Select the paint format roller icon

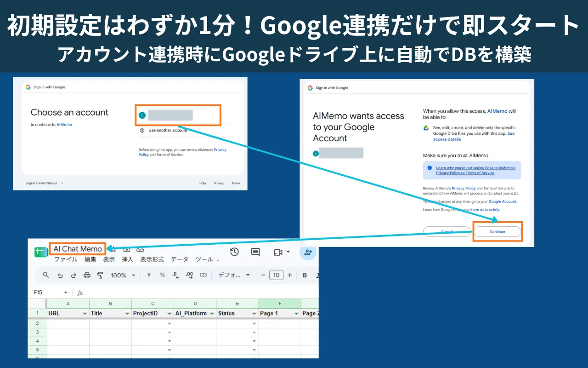click(100, 275)
